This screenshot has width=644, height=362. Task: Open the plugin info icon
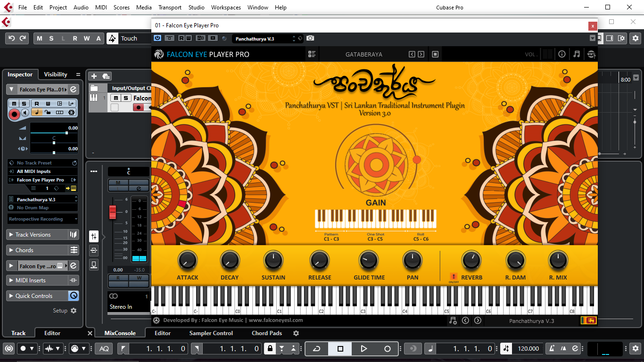click(562, 54)
